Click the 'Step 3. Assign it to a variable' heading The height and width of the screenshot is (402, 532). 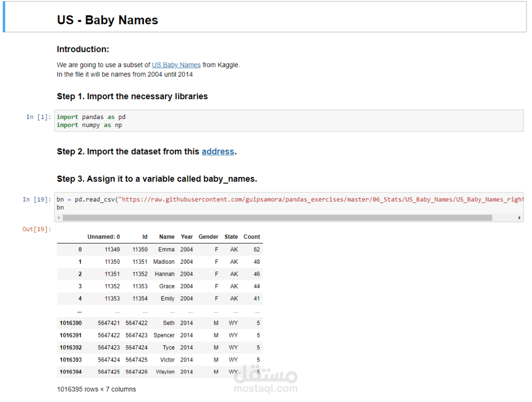pyautogui.click(x=157, y=179)
